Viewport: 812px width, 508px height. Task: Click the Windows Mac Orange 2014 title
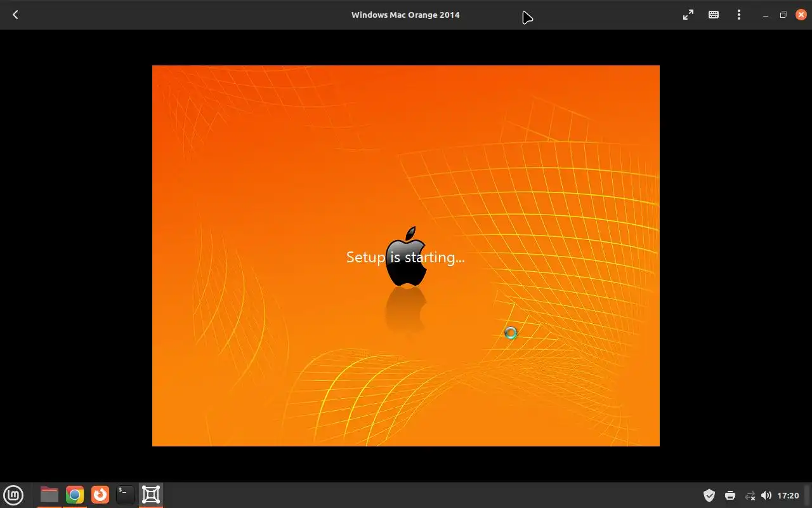click(x=405, y=15)
